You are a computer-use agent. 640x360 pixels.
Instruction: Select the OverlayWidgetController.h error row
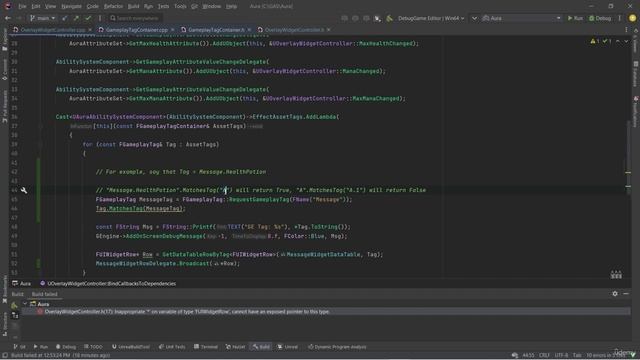click(325, 312)
